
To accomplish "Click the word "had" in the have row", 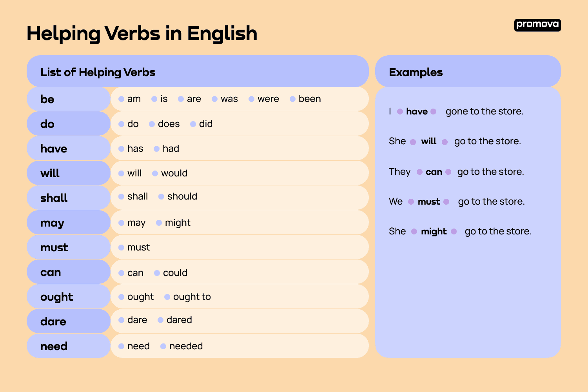I will click(x=171, y=149).
